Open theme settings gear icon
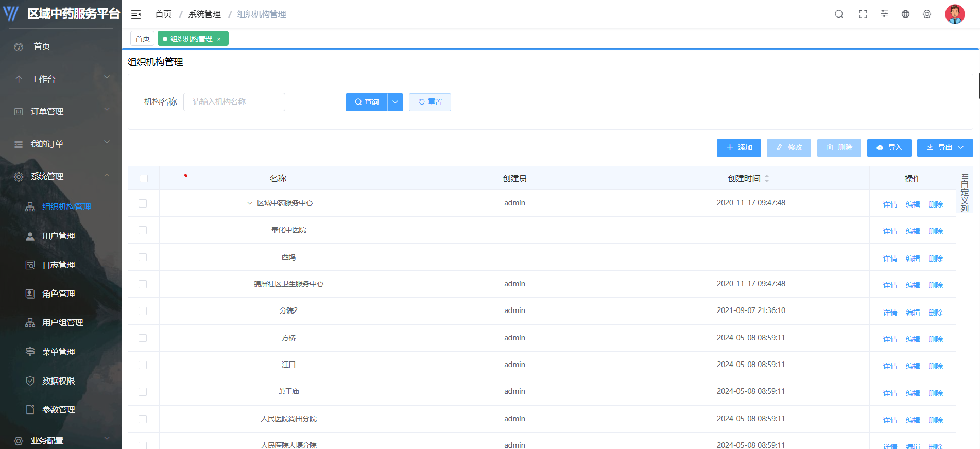This screenshot has height=449, width=980. [x=927, y=14]
